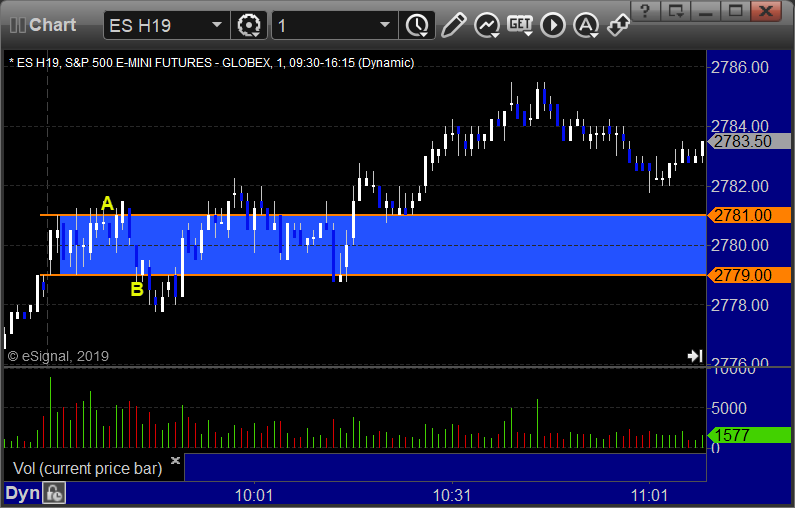Open the chart studies icon
795x508 pixels.
pyautogui.click(x=487, y=25)
